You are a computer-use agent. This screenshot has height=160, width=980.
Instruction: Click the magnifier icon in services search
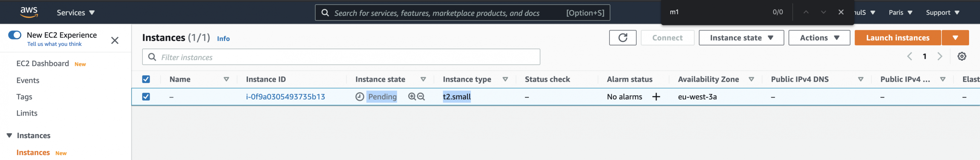[325, 12]
